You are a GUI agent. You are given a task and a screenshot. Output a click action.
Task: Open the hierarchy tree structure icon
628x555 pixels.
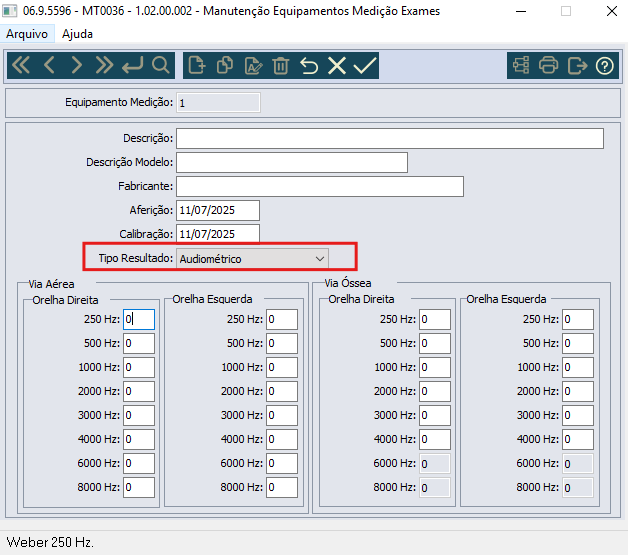(x=521, y=65)
